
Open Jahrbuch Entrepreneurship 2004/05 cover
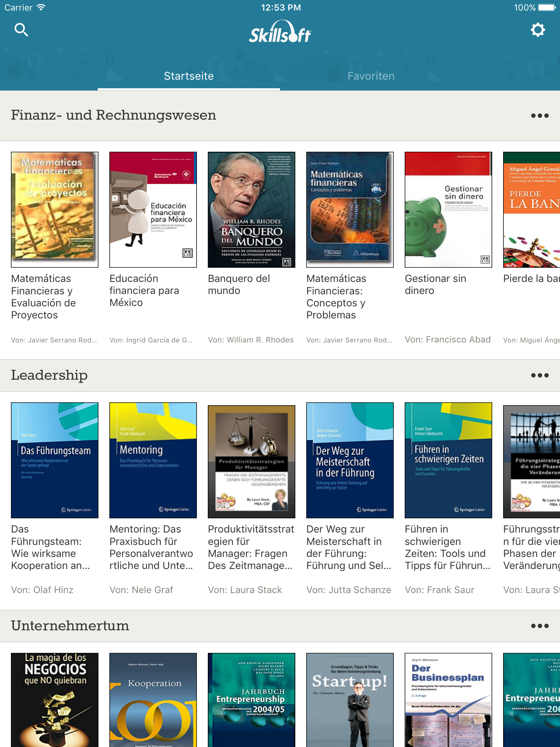pyautogui.click(x=252, y=700)
